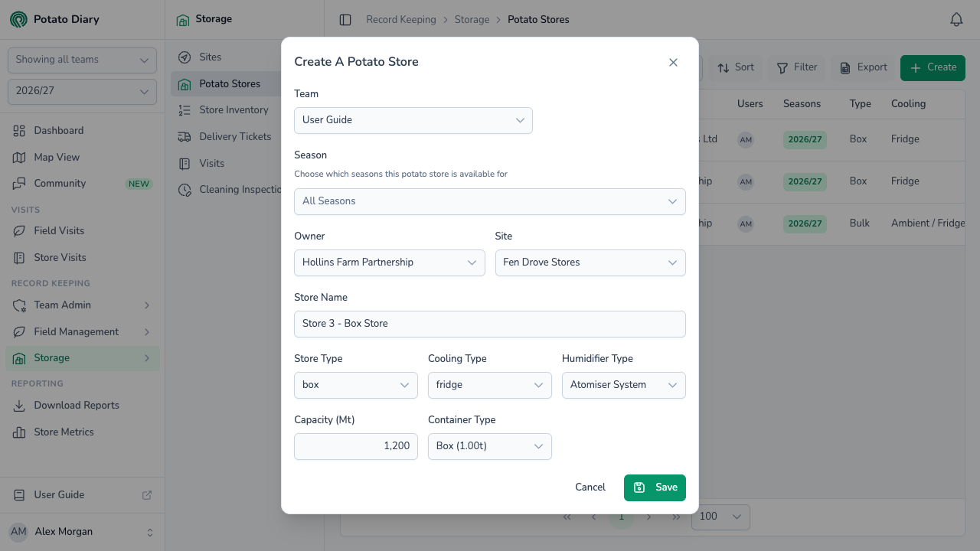Viewport: 980px width, 551px height.
Task: Click the Download Reports icon
Action: (19, 406)
